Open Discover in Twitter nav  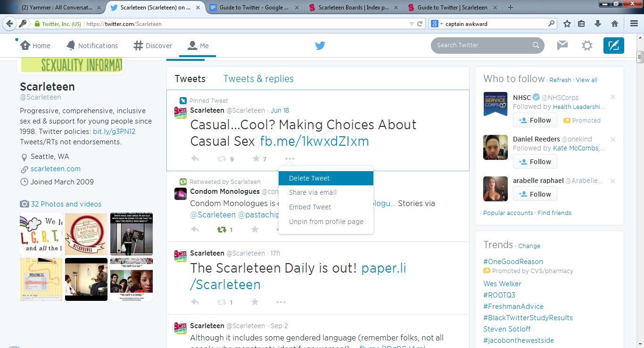coord(153,46)
